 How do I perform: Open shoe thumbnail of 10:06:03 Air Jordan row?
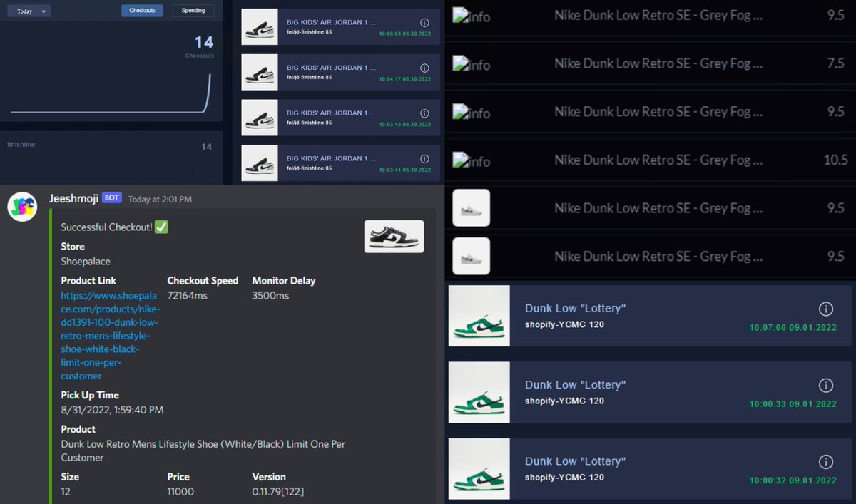[x=260, y=27]
